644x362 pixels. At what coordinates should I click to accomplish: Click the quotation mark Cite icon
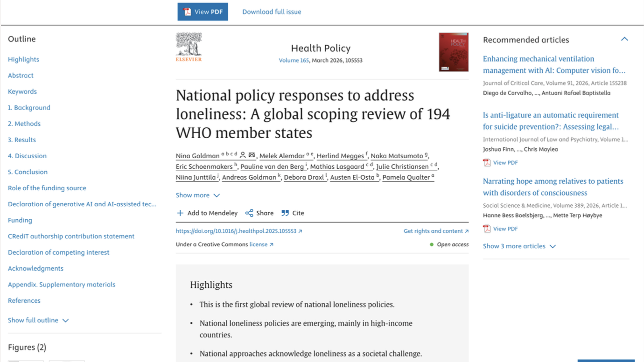pos(285,213)
